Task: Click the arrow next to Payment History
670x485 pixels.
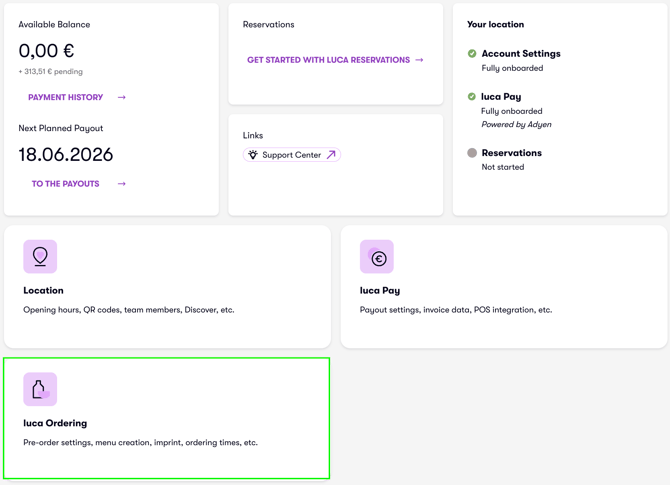Action: pos(122,97)
